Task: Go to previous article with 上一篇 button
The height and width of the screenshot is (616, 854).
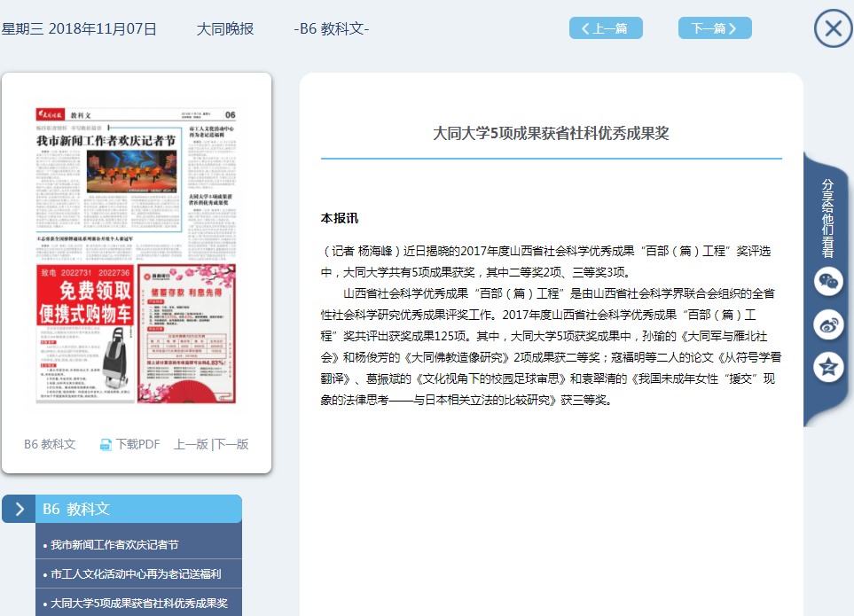Action: pos(606,28)
